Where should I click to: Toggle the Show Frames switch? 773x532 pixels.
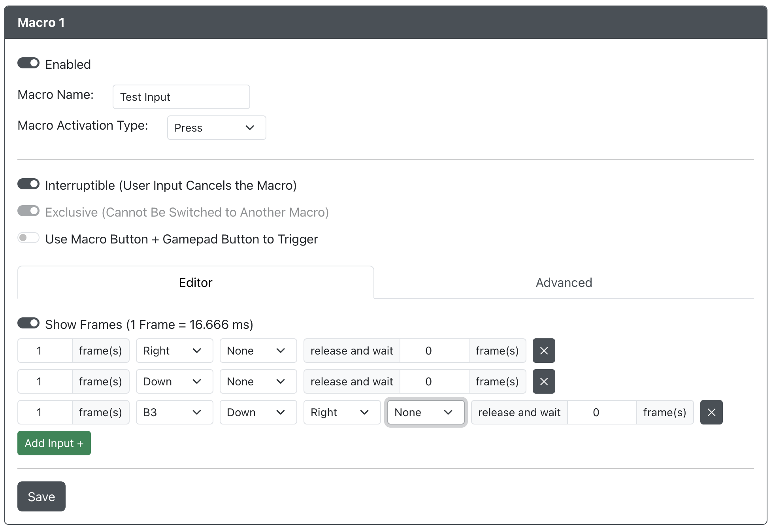28,323
